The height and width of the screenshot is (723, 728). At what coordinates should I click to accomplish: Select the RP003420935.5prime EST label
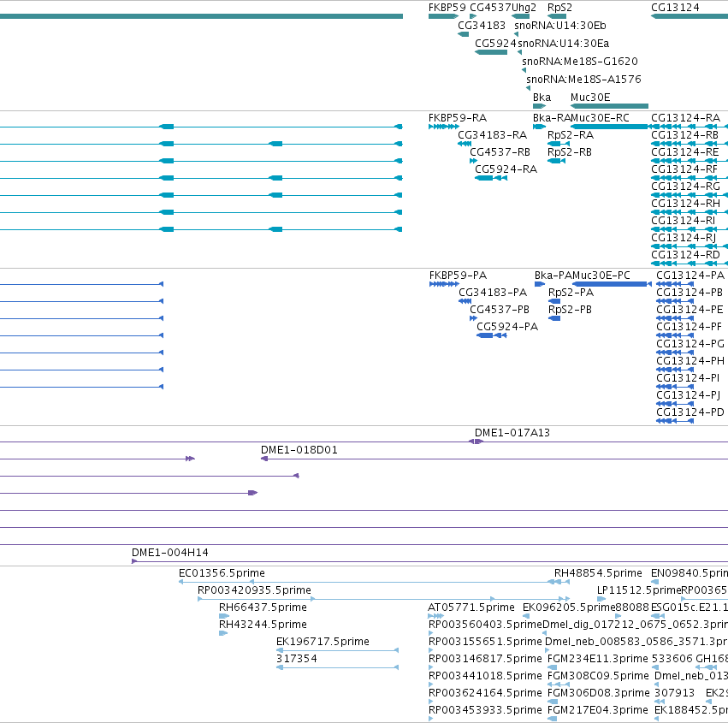point(254,590)
